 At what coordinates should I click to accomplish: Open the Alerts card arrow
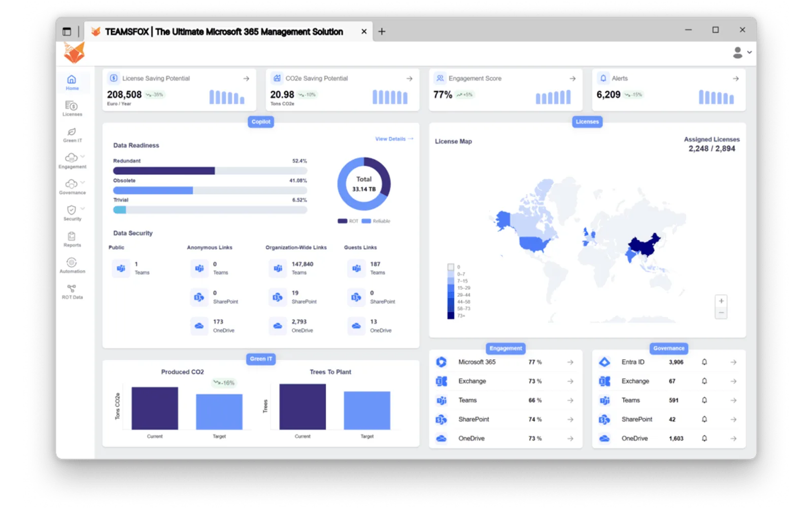pos(736,79)
